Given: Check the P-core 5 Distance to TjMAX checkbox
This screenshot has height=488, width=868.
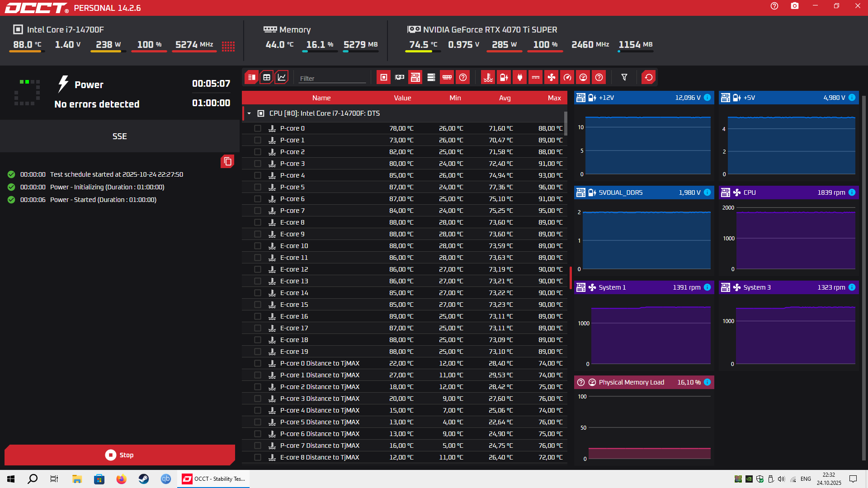Looking at the screenshot, I should (258, 422).
